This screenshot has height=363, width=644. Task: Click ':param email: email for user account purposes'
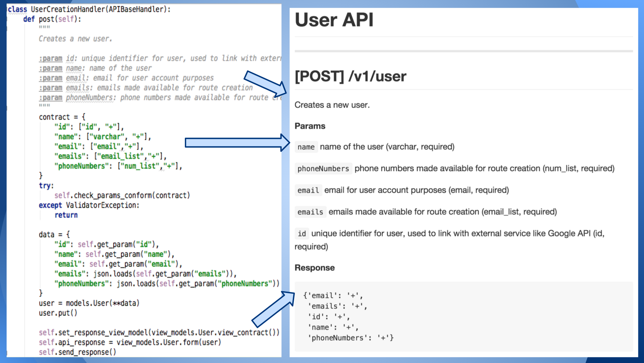pyautogui.click(x=126, y=78)
